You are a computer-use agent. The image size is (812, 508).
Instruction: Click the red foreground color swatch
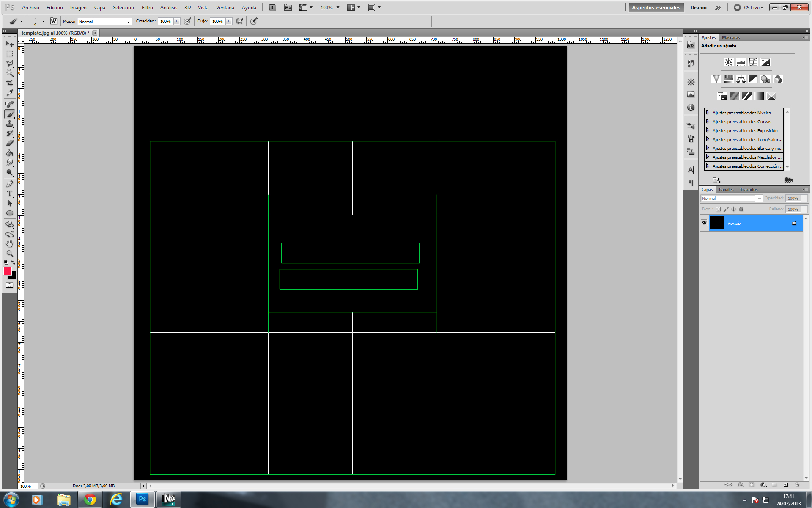pyautogui.click(x=7, y=271)
